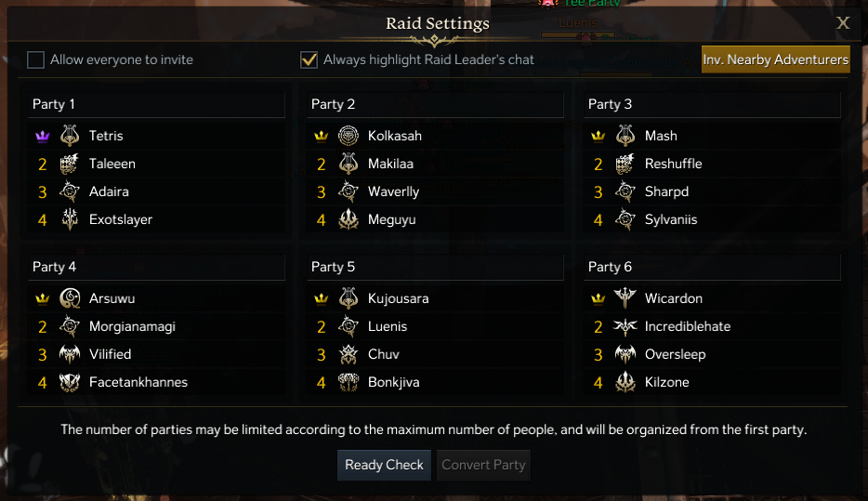
Task: Click Kolkasah's class icon in Party 2
Action: click(x=349, y=136)
